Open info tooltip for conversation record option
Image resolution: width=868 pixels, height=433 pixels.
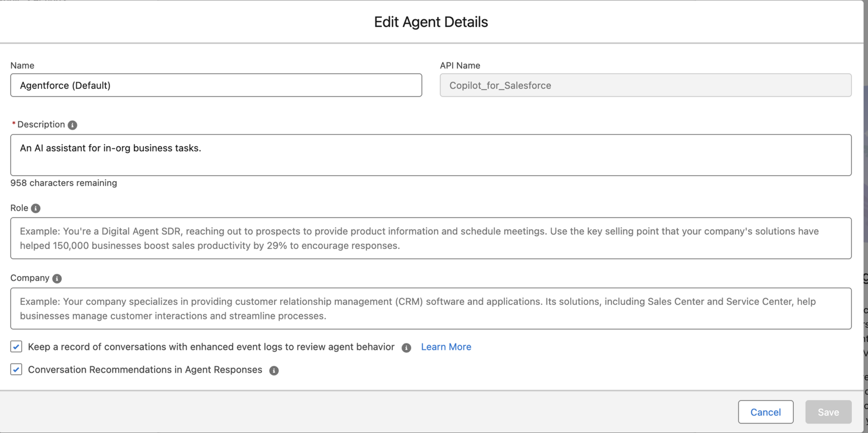tap(406, 348)
